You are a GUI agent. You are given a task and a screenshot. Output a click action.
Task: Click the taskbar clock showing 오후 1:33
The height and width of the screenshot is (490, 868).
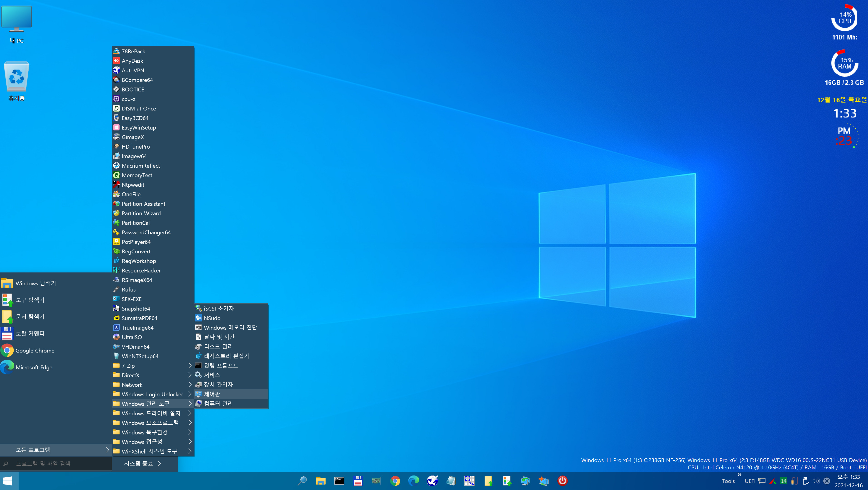(848, 481)
